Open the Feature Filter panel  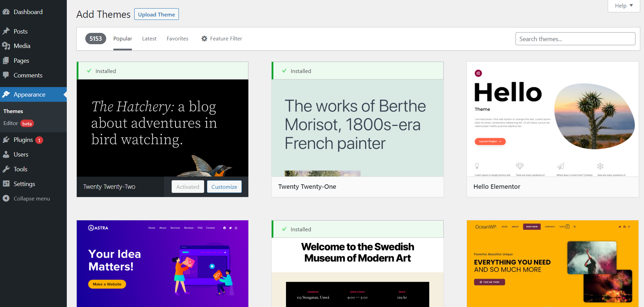[x=222, y=39]
